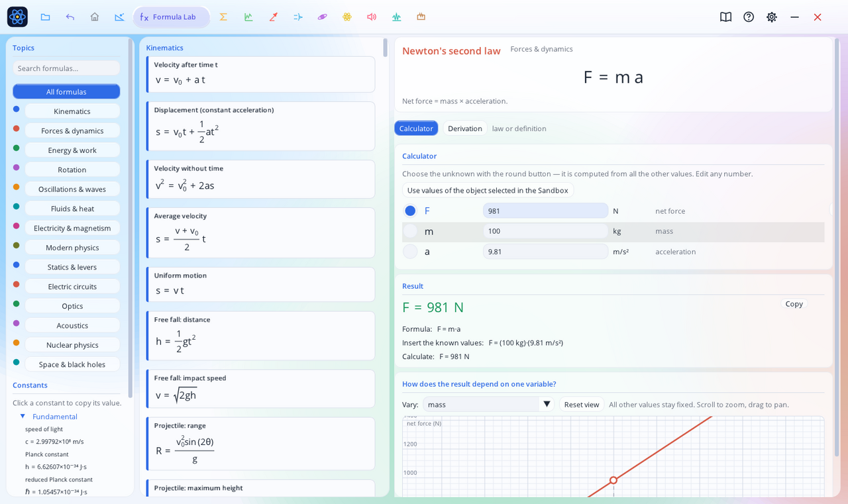
Task: Switch to the Formula Lab tab
Action: click(x=171, y=17)
